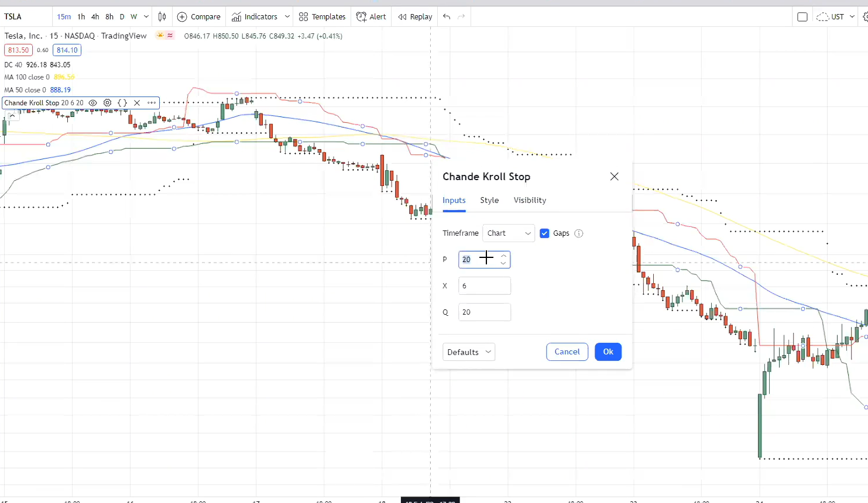
Task: Select the MA 50 close indicator legend
Action: tap(25, 90)
